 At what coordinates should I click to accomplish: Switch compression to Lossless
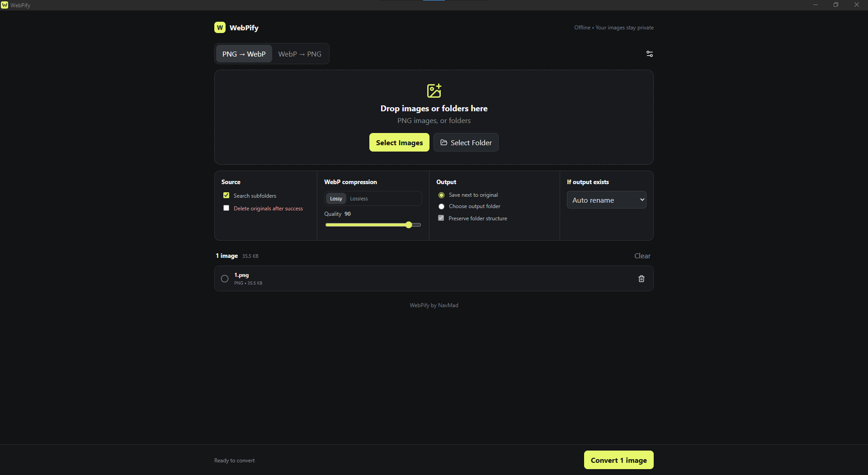click(359, 199)
